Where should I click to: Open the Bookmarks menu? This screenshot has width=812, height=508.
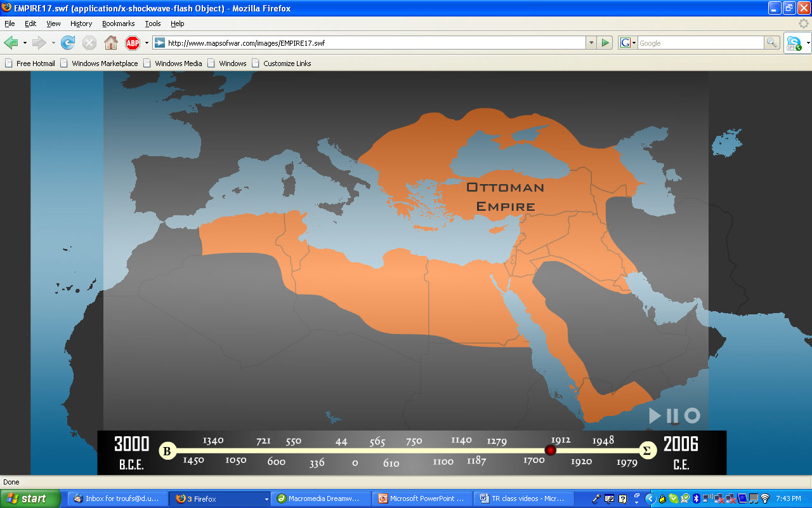point(118,23)
